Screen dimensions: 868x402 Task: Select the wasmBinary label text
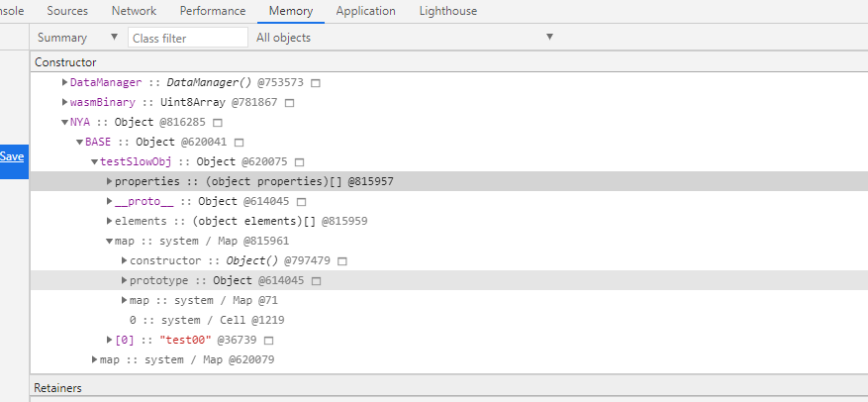coord(102,102)
